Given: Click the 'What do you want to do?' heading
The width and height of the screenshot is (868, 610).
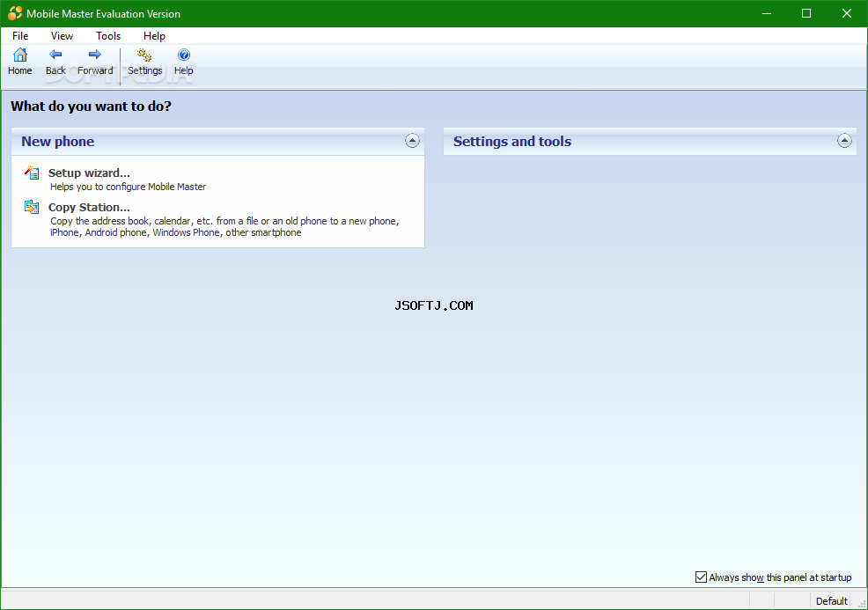Looking at the screenshot, I should (92, 107).
